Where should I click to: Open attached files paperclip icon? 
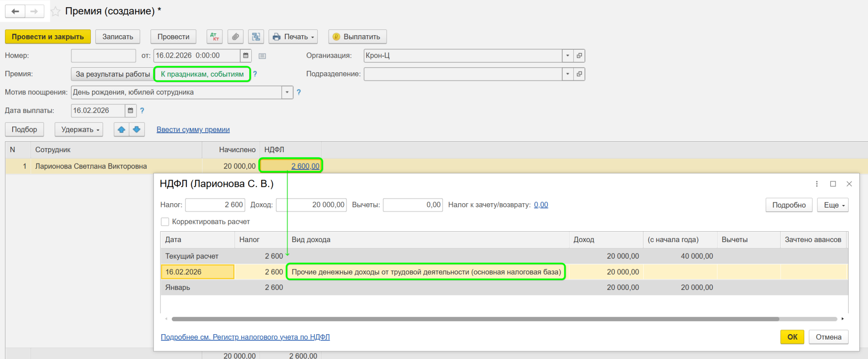pyautogui.click(x=235, y=37)
